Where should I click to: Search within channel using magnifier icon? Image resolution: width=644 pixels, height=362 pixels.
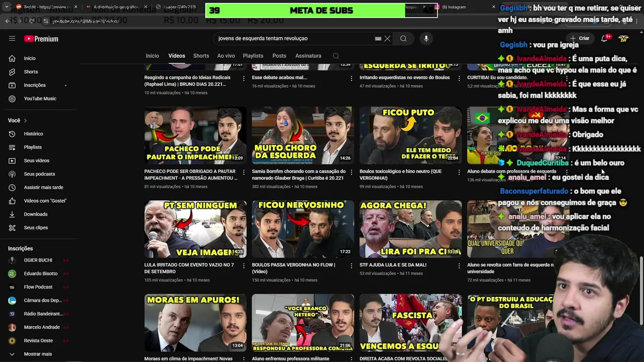pyautogui.click(x=336, y=56)
